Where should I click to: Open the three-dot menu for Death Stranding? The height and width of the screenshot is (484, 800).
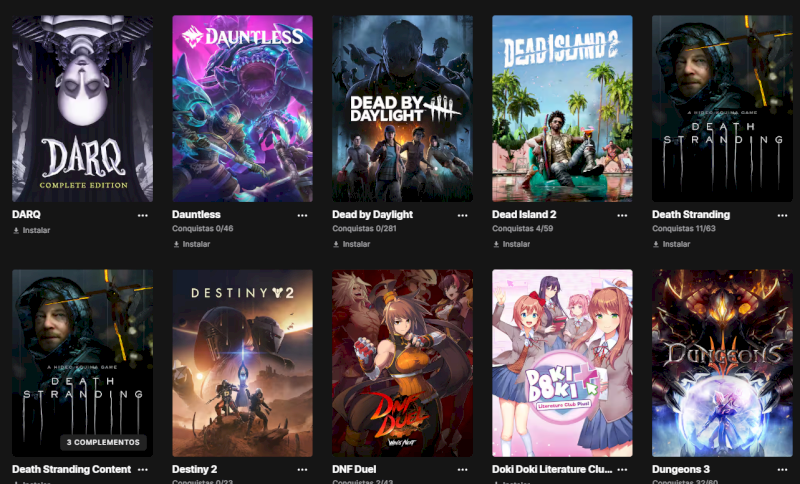coord(782,215)
